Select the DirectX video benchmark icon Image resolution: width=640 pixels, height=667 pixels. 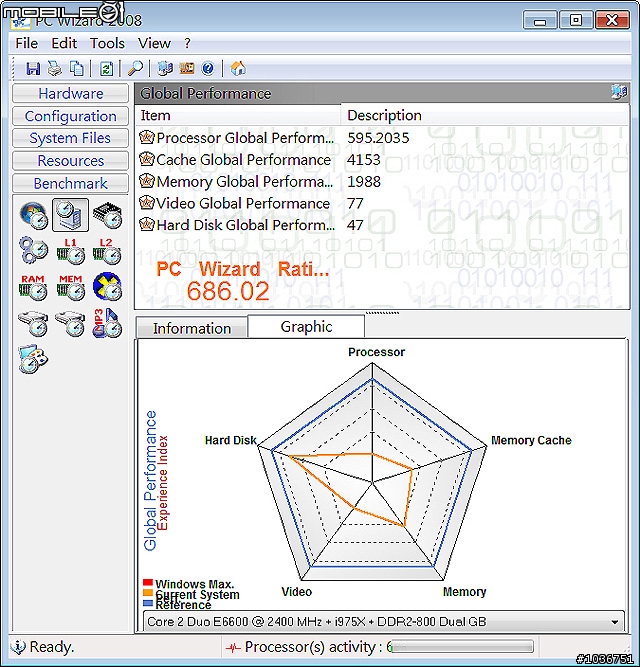(x=107, y=287)
